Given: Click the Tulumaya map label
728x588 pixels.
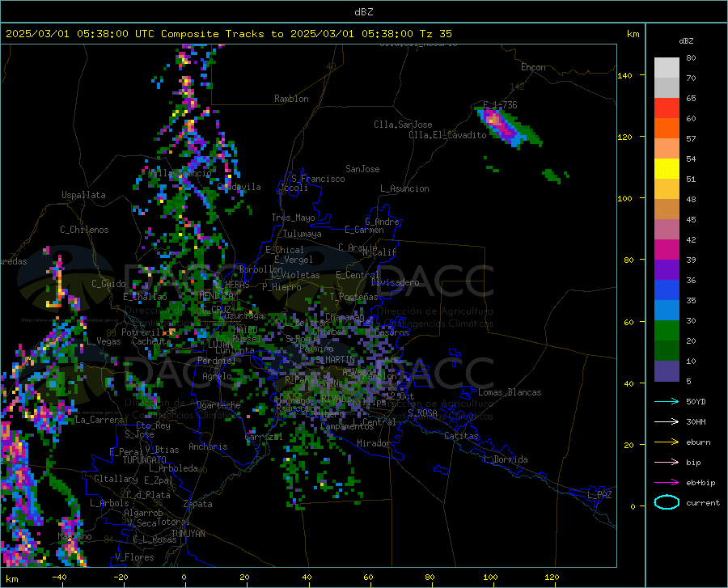Looking at the screenshot, I should 303,234.
